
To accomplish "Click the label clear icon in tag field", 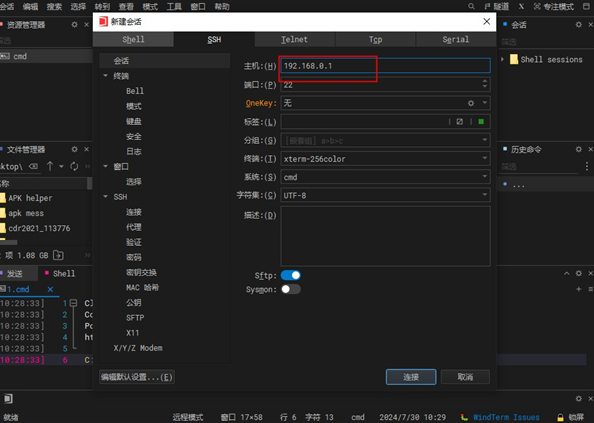I will click(460, 122).
